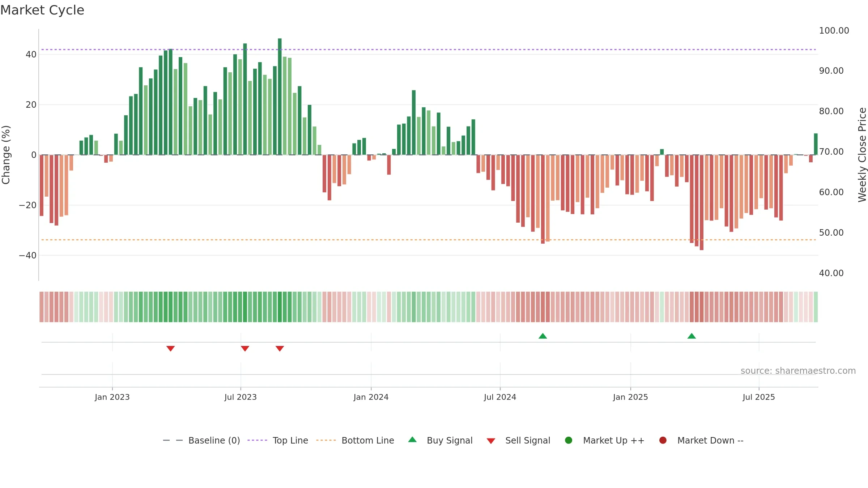Select the third sell signal marker in 2023

point(280,348)
